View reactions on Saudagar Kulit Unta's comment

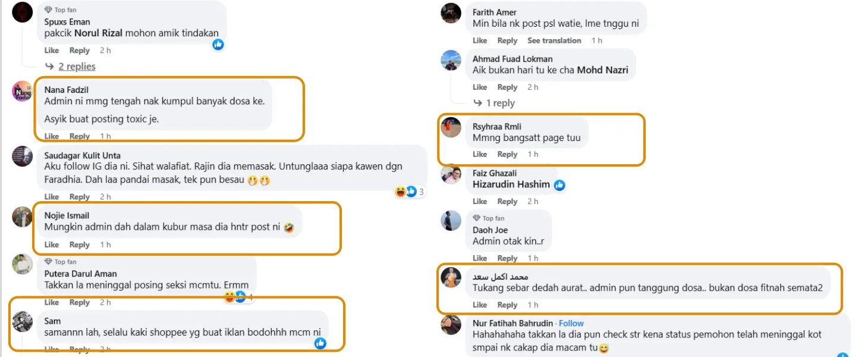tap(410, 192)
